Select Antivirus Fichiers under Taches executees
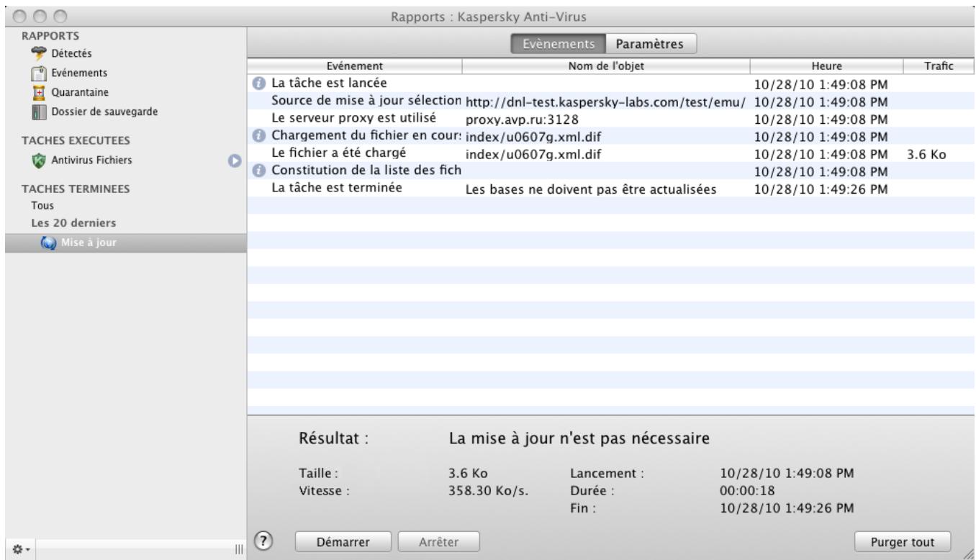976x560 pixels. (x=91, y=161)
